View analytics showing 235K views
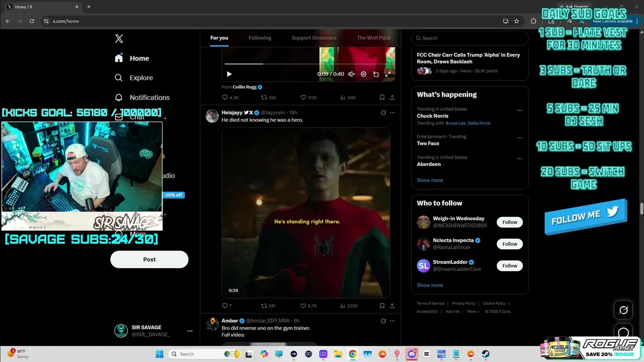The width and height of the screenshot is (644, 362). (349, 306)
